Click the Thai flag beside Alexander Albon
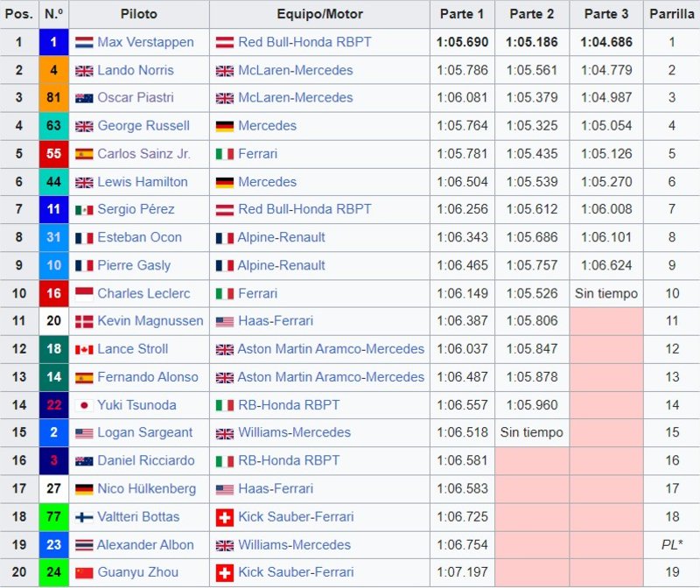Viewport: 700px width, 588px height. tap(84, 545)
